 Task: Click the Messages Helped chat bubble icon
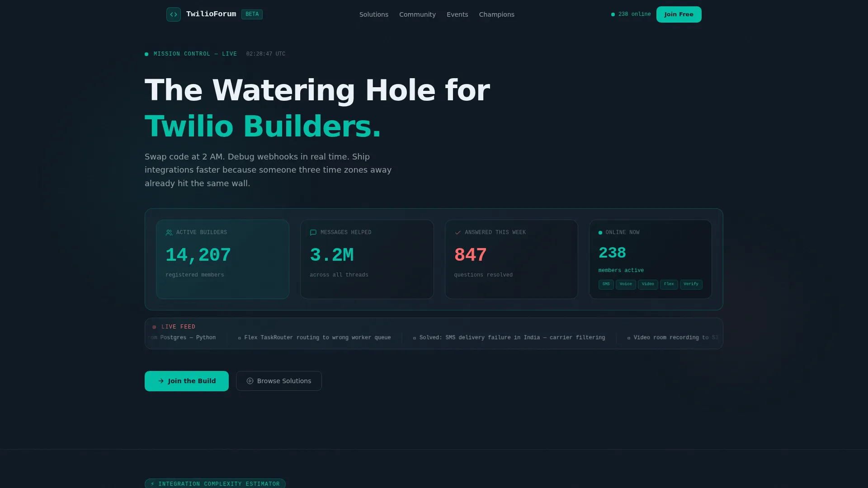[313, 233]
